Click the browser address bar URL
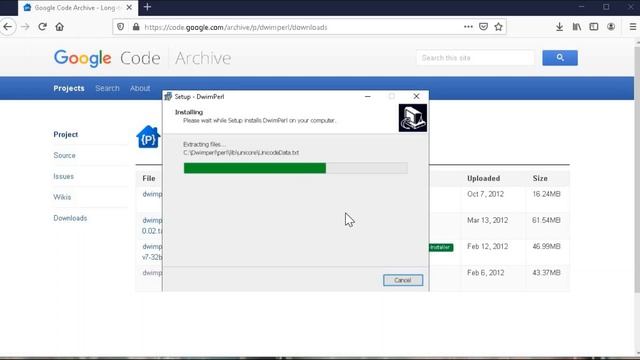640x360 pixels. (x=236, y=27)
